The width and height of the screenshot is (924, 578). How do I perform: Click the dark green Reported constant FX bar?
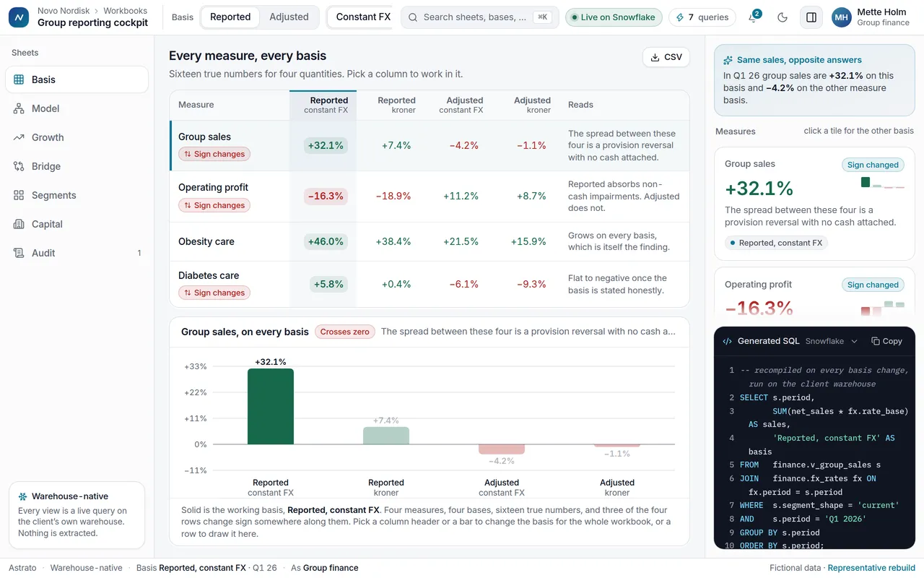[x=271, y=407]
